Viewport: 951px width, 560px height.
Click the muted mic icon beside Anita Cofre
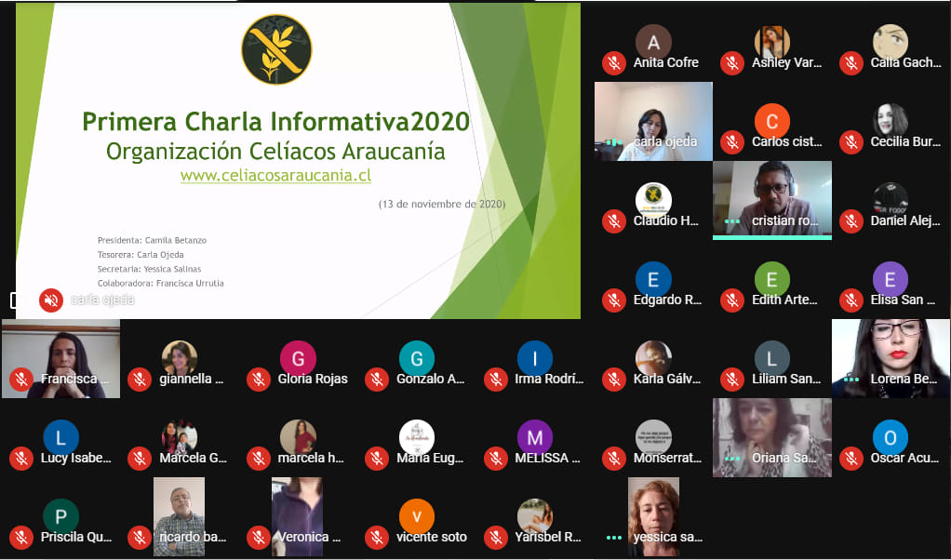click(613, 63)
